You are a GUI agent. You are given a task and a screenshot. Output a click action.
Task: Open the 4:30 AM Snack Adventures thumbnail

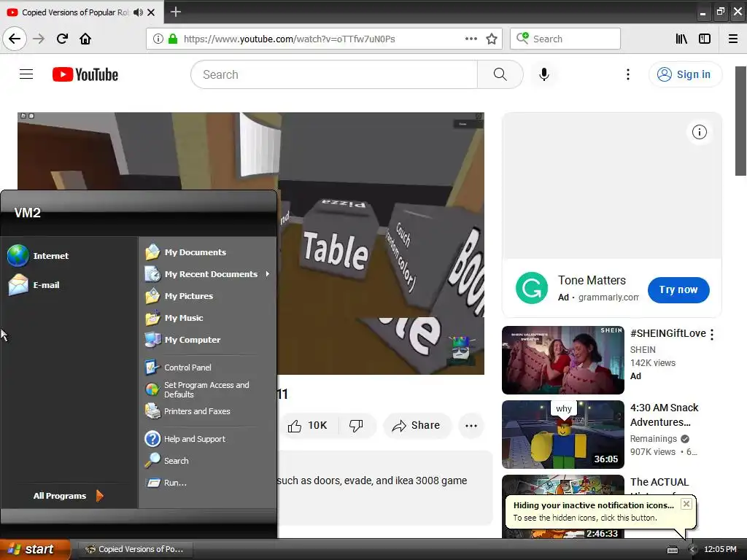click(563, 435)
